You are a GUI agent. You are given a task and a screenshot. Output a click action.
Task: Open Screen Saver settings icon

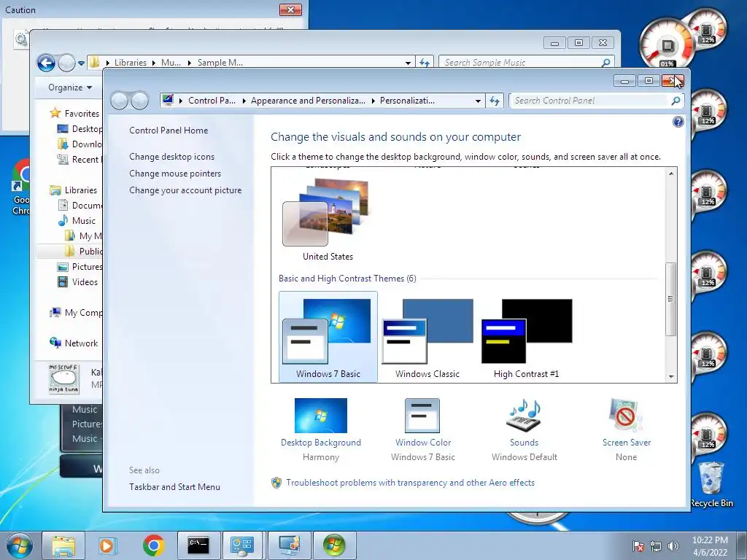(626, 415)
